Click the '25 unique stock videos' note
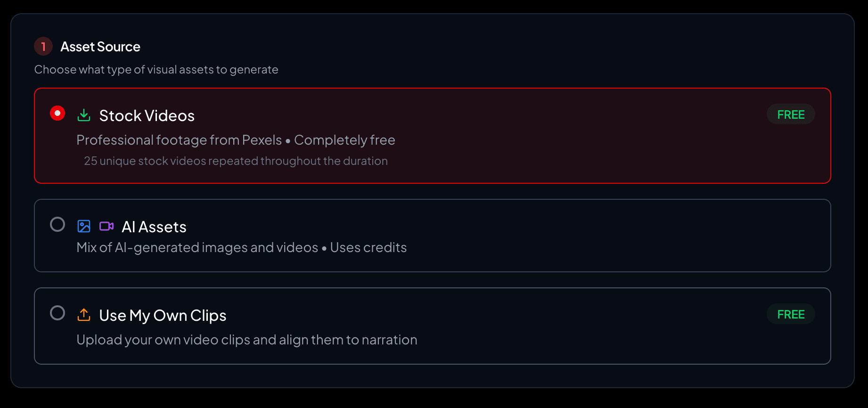The image size is (868, 408). 236,161
